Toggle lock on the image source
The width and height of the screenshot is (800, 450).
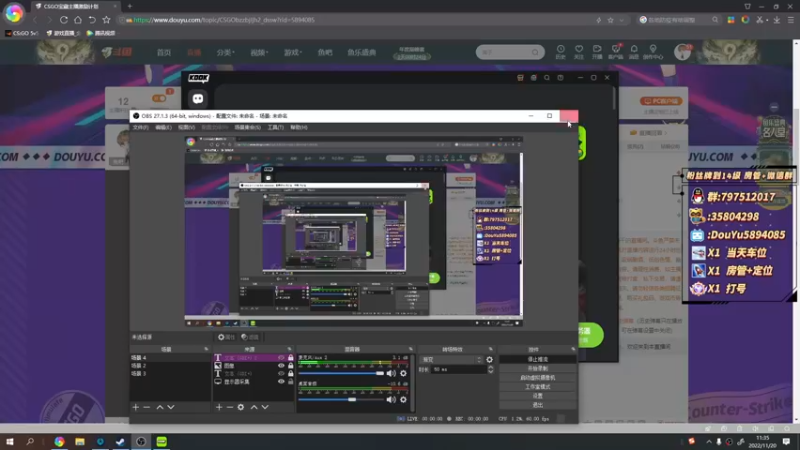coord(291,366)
